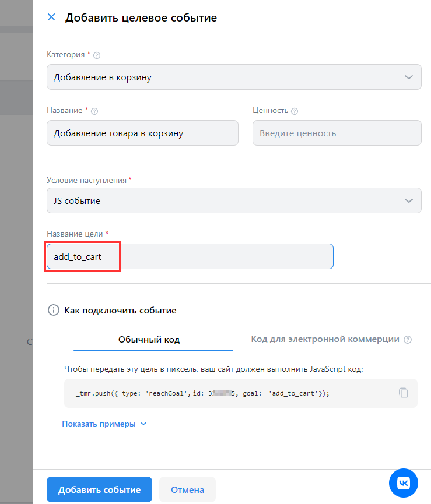The width and height of the screenshot is (431, 504).
Task: Click the Ценность input field
Action: 337,133
